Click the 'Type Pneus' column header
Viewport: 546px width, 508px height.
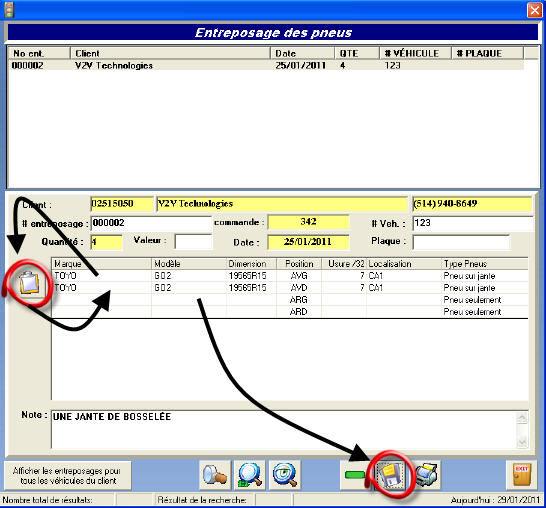(485, 264)
